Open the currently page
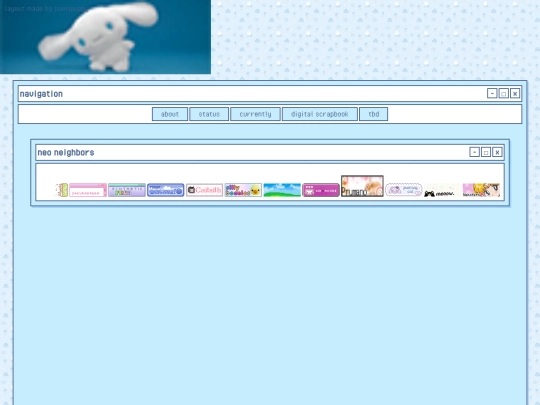This screenshot has height=405, width=540. point(255,114)
